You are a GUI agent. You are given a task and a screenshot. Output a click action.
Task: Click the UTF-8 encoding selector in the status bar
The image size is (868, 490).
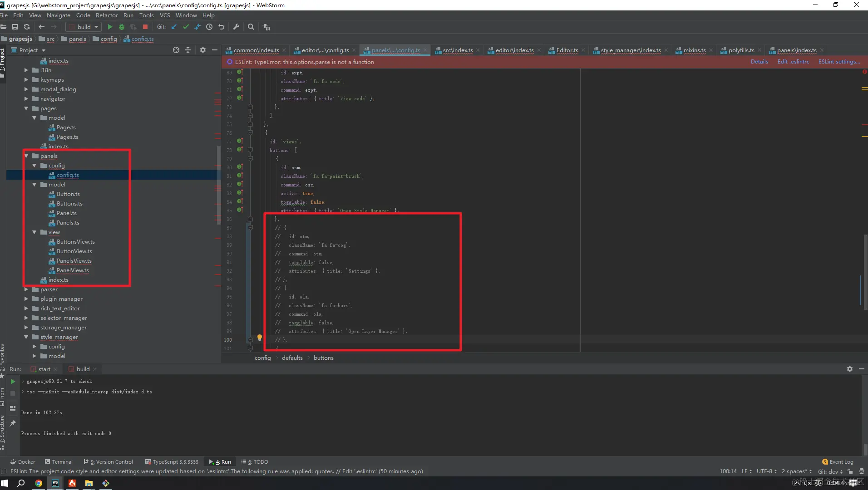(767, 471)
